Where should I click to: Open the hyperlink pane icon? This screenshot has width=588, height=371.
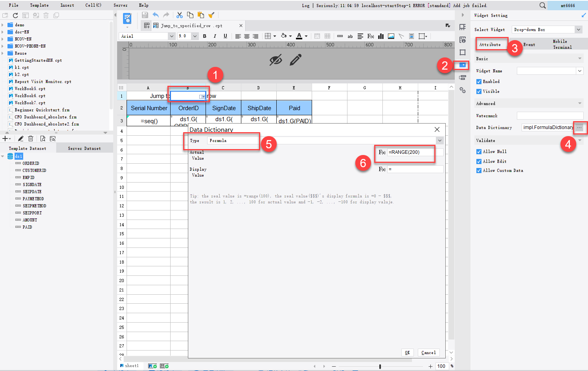[463, 90]
